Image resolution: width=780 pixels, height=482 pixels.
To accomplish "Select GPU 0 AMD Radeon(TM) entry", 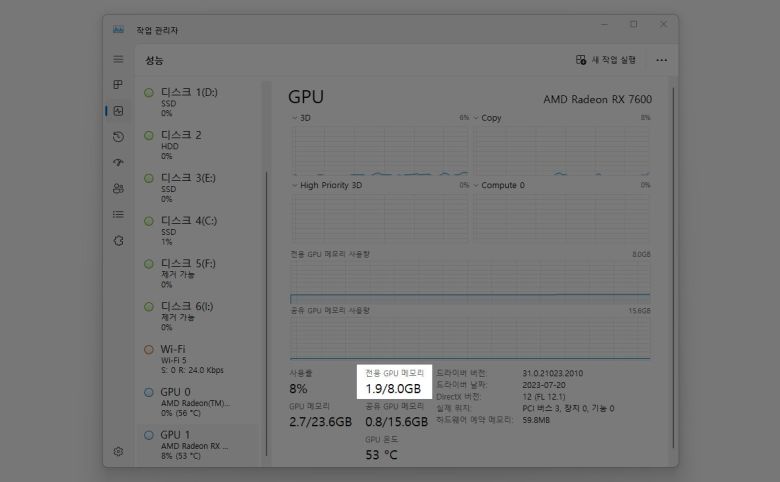I will coord(199,401).
